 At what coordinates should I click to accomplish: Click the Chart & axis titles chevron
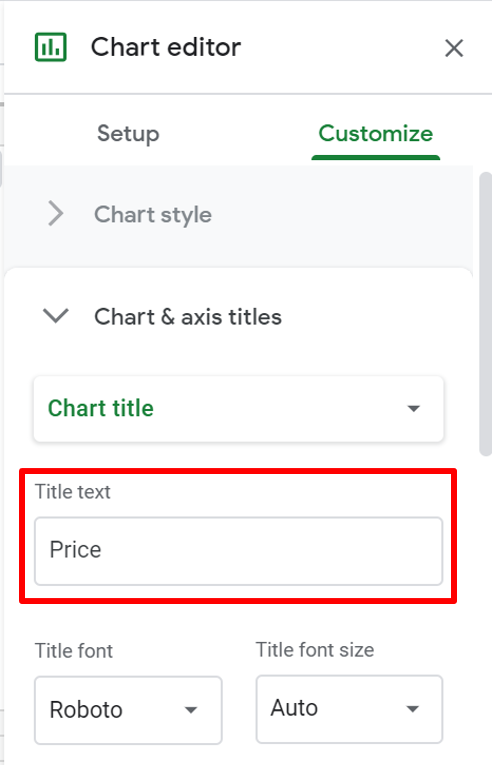[56, 316]
